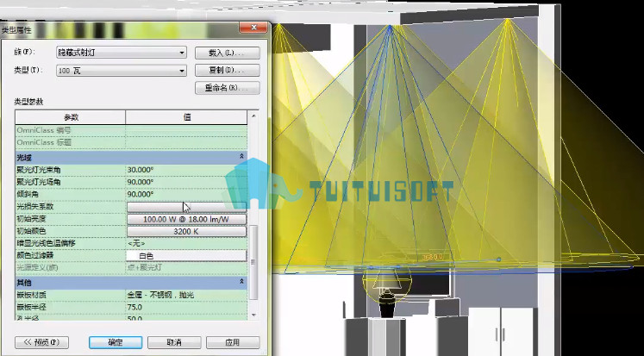Click the 初始颜色 parameter label
The width and height of the screenshot is (644, 356).
click(x=31, y=232)
